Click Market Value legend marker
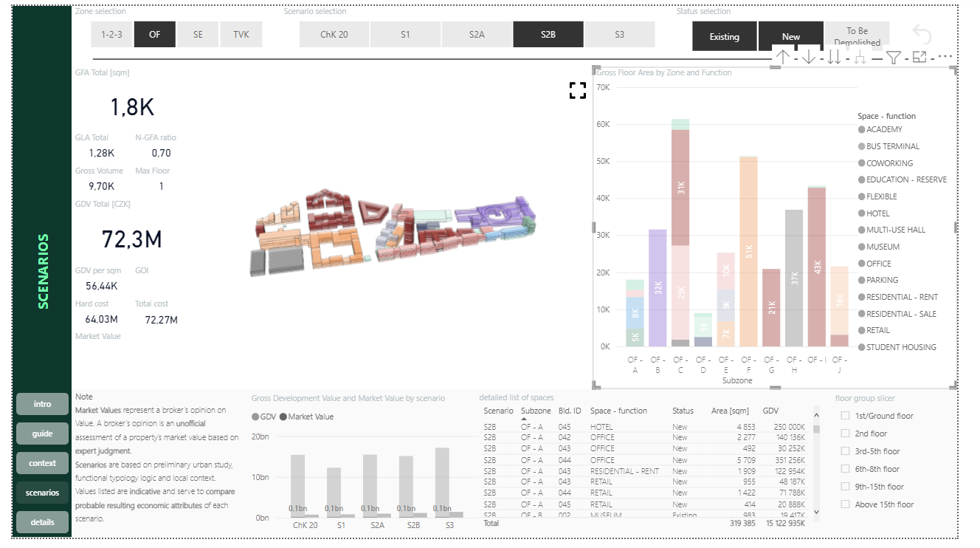Screen dimensions: 980x548 pos(283,417)
